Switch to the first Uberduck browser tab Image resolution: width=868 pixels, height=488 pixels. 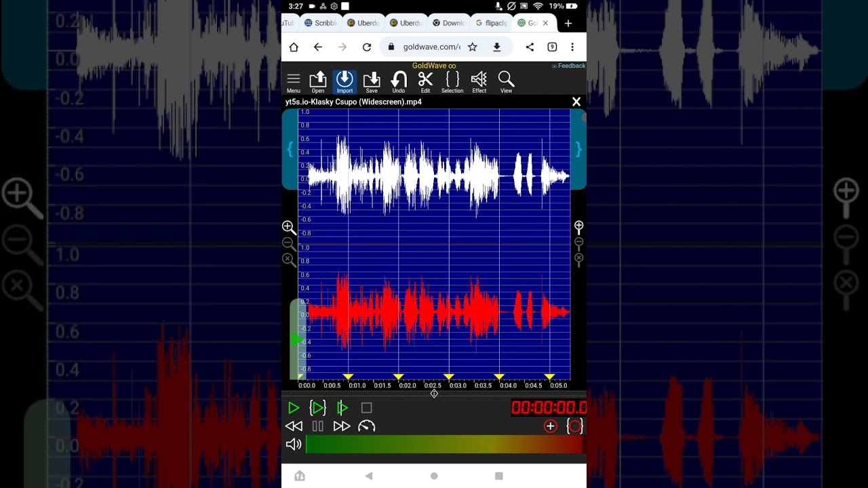[363, 23]
